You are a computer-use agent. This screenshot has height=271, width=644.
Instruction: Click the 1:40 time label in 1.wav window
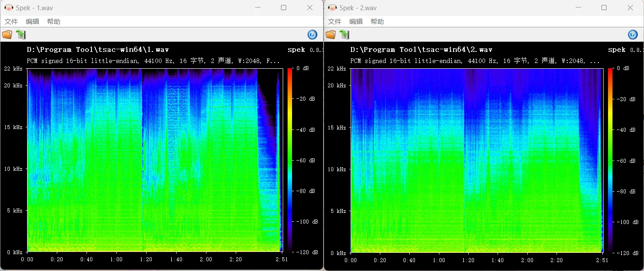pos(176,259)
